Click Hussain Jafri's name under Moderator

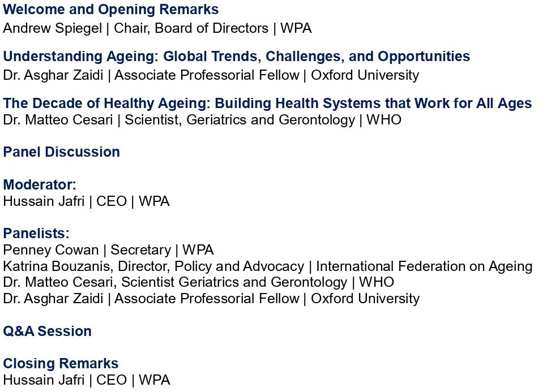coord(44,201)
